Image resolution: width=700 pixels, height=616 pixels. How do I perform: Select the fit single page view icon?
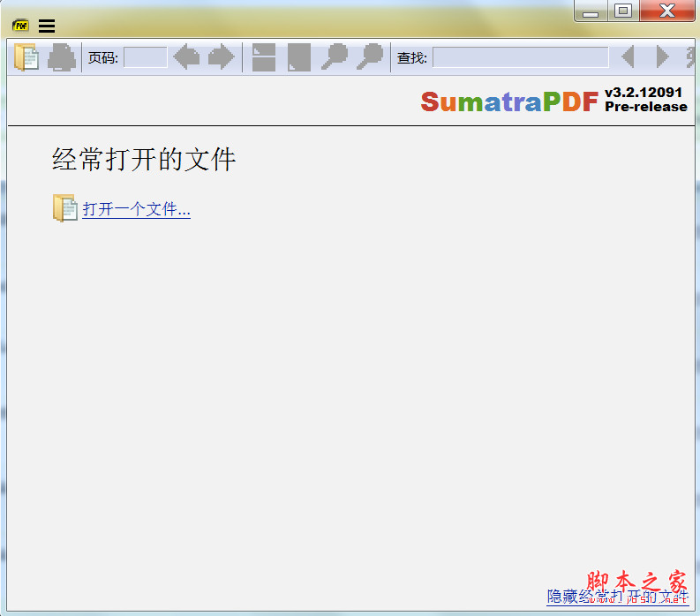tap(299, 57)
